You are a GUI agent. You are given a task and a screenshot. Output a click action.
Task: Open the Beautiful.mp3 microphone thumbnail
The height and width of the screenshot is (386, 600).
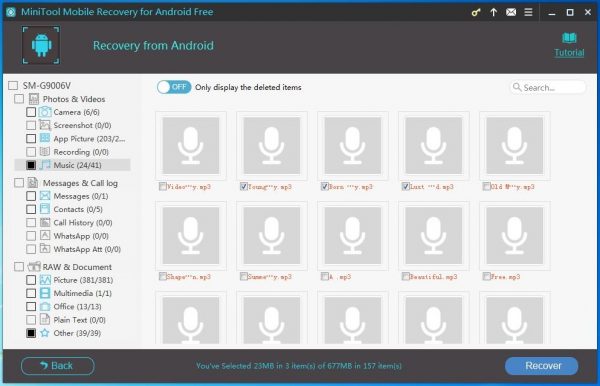[434, 236]
